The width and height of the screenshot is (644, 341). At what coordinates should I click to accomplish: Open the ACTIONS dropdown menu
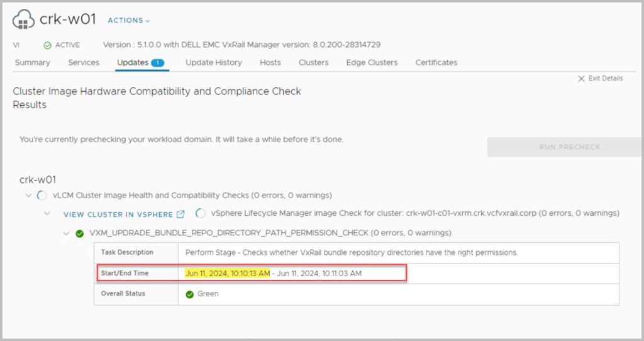tap(128, 20)
